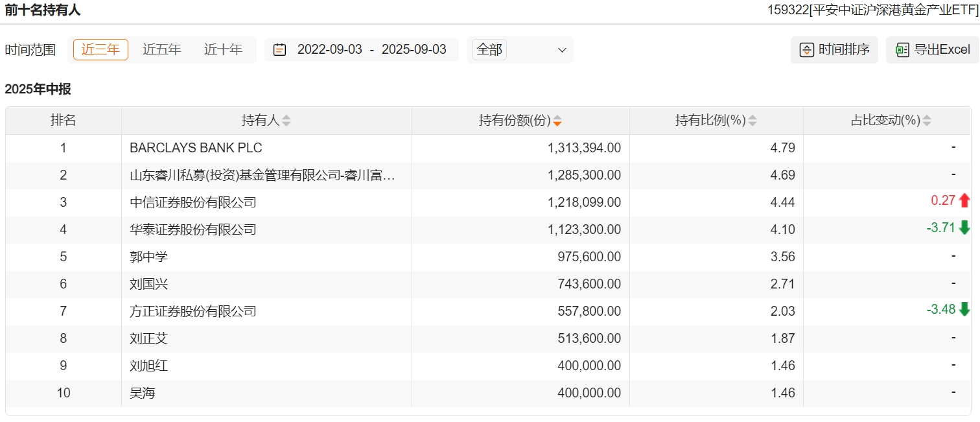The width and height of the screenshot is (980, 422).
Task: Click the 持有份额(份) header text
Action: pyautogui.click(x=515, y=121)
